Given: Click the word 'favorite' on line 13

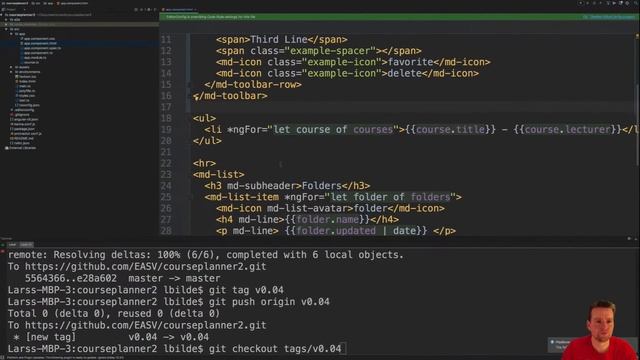Looking at the screenshot, I should coord(410,62).
